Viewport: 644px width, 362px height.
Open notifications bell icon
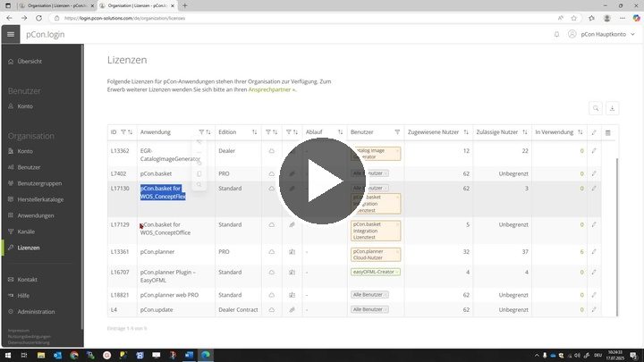556,35
